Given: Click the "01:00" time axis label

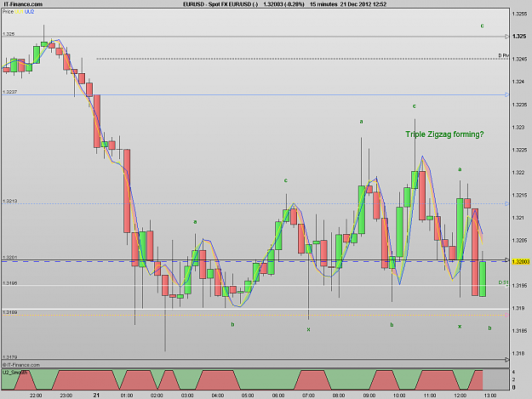Looking at the screenshot, I should click(127, 396).
